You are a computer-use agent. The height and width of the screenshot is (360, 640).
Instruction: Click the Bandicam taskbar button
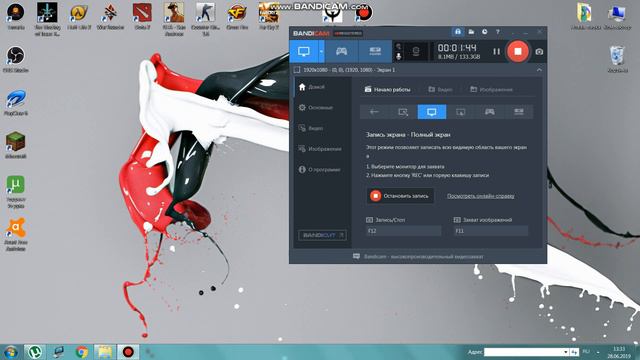[128, 352]
